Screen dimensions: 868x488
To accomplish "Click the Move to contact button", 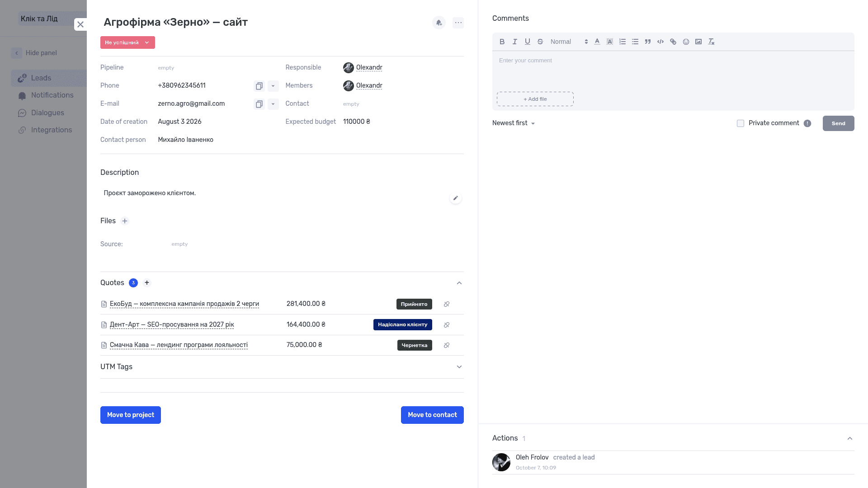I will coord(432,415).
